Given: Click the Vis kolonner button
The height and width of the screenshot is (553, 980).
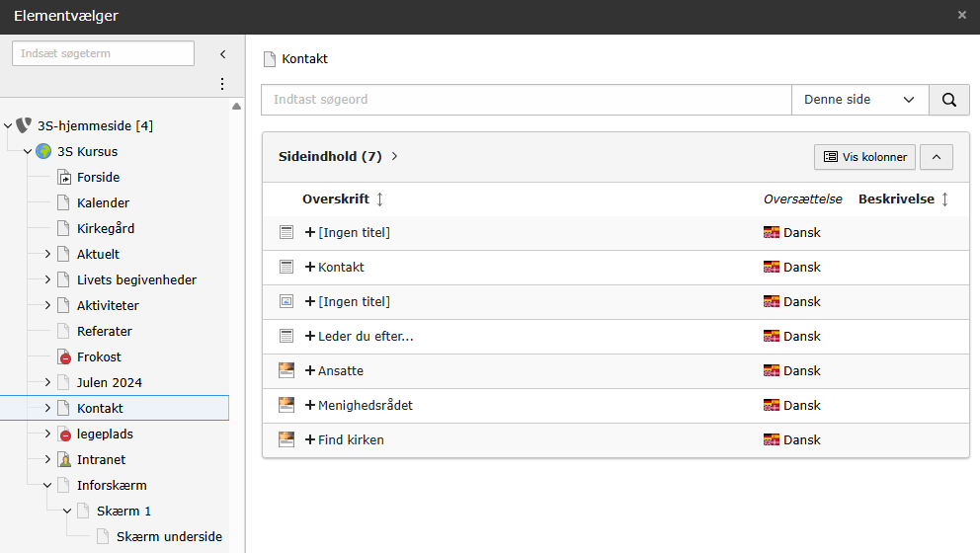Looking at the screenshot, I should click(864, 157).
